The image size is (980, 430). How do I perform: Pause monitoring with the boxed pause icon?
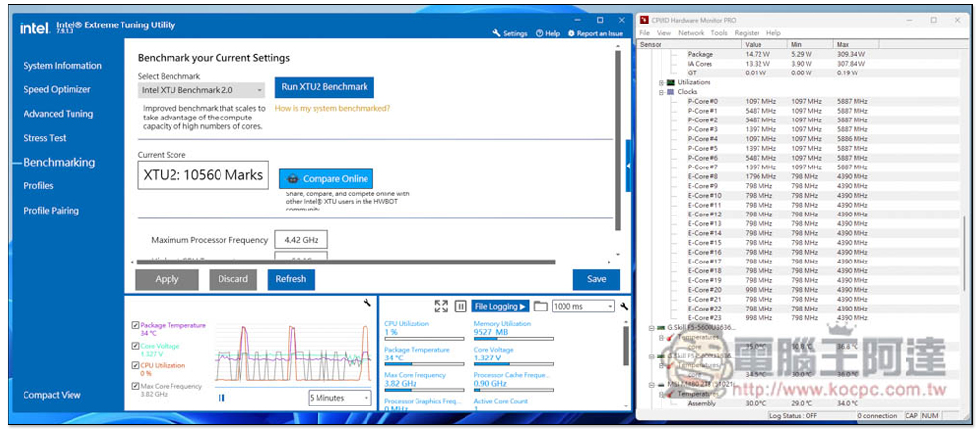(x=461, y=307)
